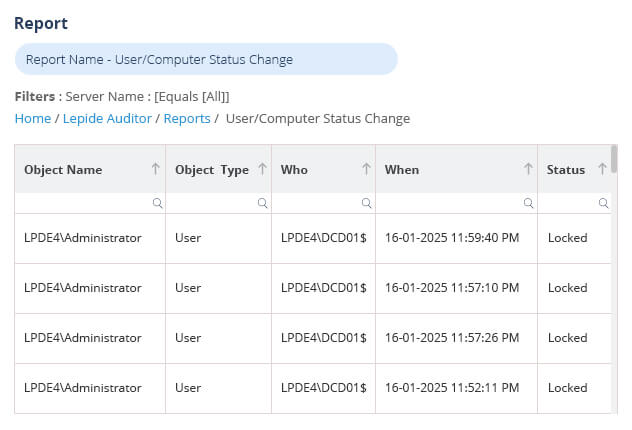
Task: Click the Object Name column header
Action: tap(90, 169)
